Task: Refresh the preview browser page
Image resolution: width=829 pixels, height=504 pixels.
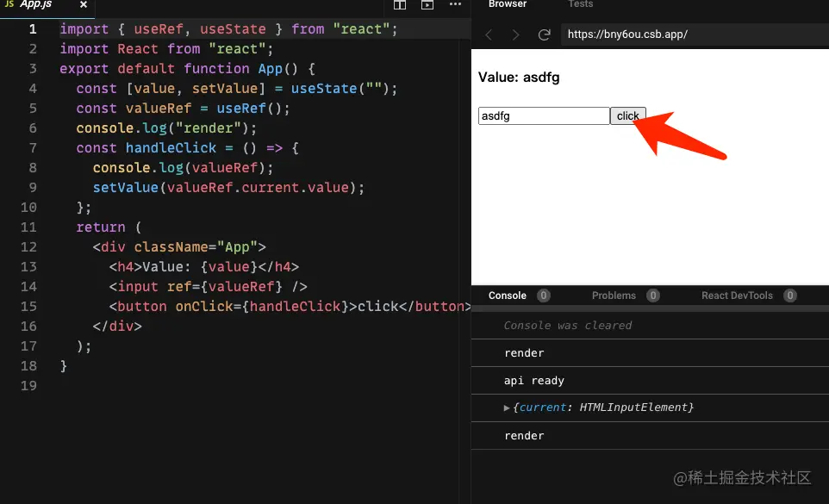Action: [544, 34]
